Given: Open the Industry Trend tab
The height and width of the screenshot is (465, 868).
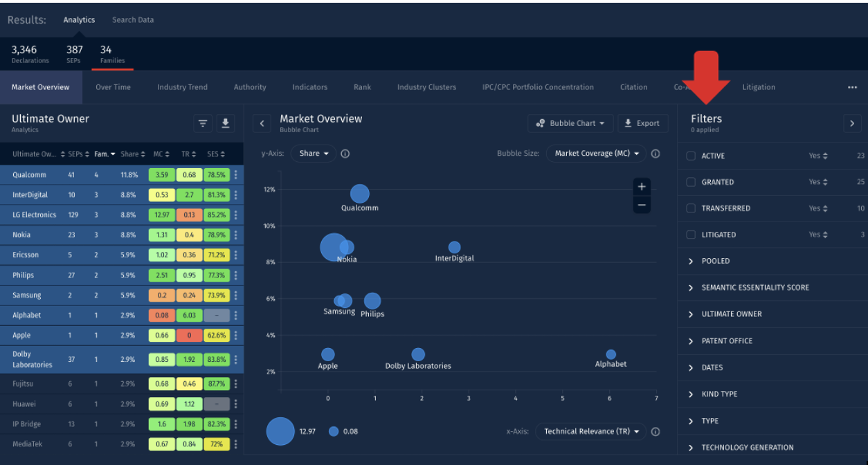Looking at the screenshot, I should (182, 87).
